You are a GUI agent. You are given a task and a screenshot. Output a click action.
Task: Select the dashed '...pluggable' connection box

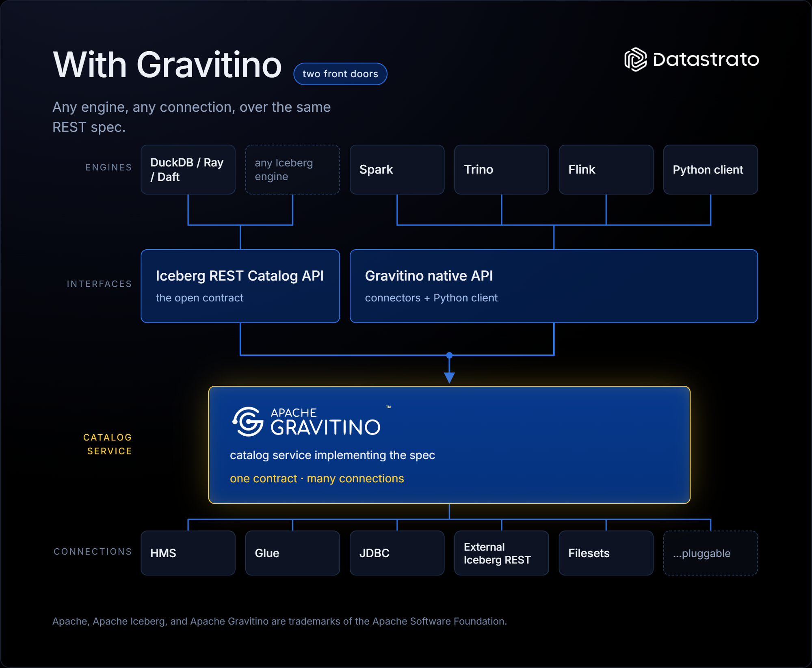[710, 553]
